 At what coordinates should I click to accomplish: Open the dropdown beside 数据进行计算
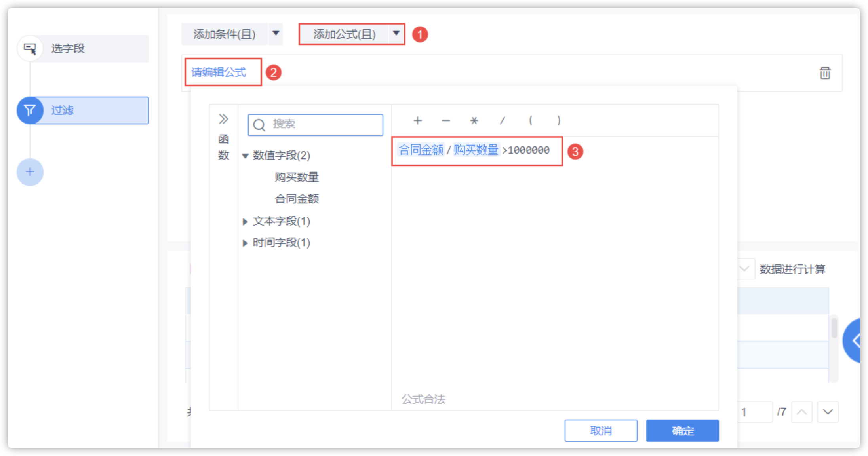point(745,269)
